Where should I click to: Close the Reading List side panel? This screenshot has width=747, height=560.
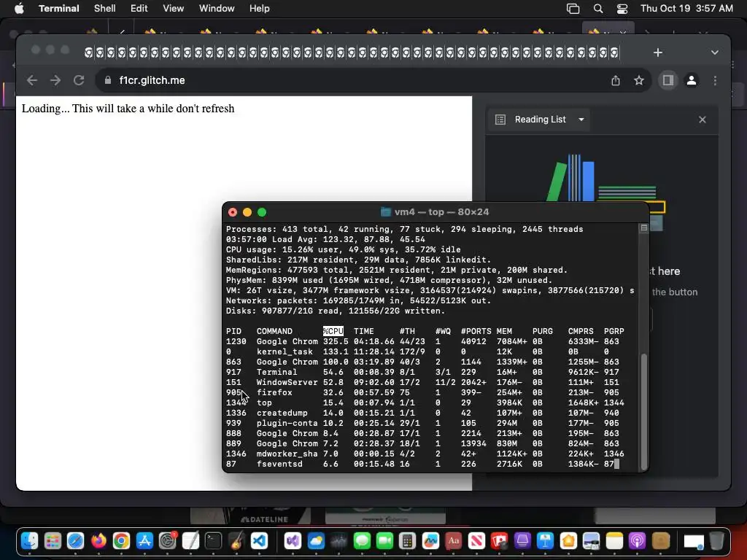(x=703, y=120)
